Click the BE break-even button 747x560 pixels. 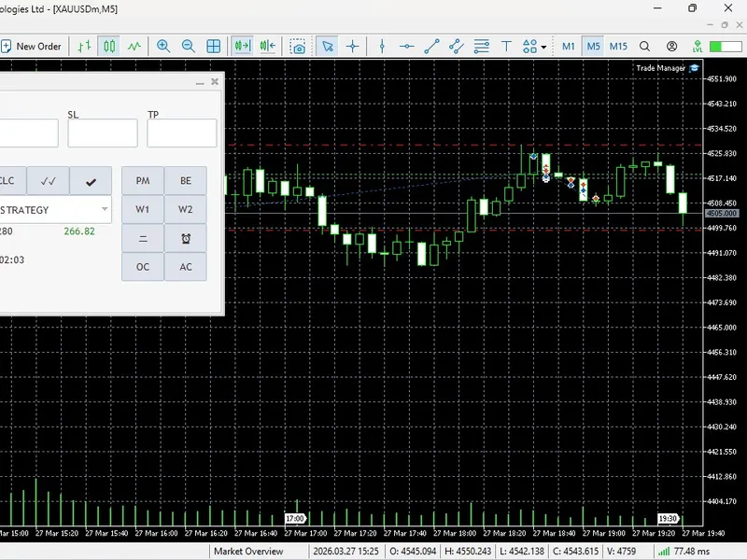pyautogui.click(x=185, y=181)
